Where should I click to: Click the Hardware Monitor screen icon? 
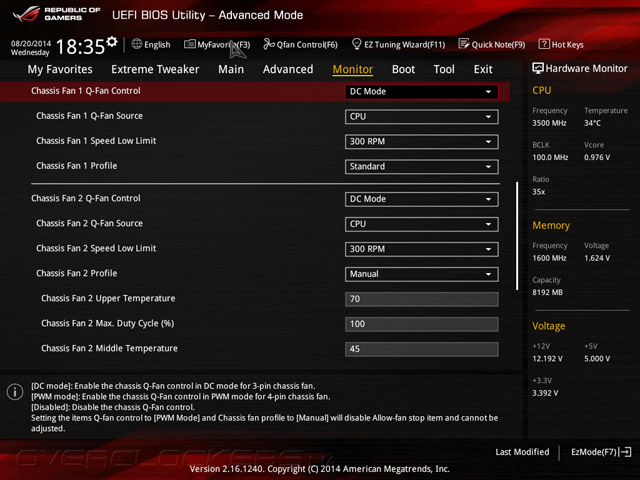coord(538,68)
